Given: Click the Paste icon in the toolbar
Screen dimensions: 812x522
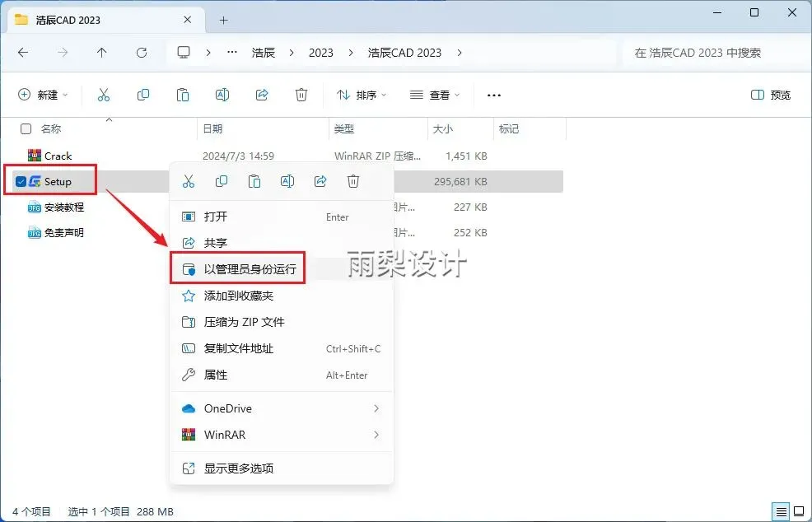Looking at the screenshot, I should (183, 95).
